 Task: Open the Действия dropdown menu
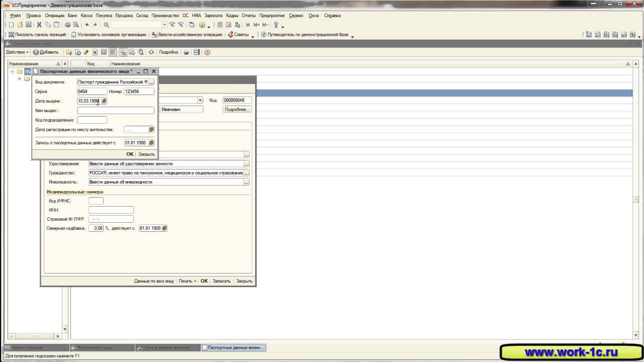click(x=17, y=52)
